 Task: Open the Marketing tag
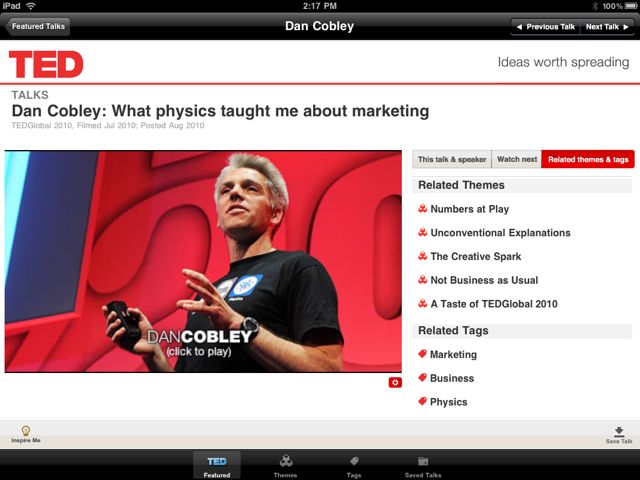pos(453,354)
